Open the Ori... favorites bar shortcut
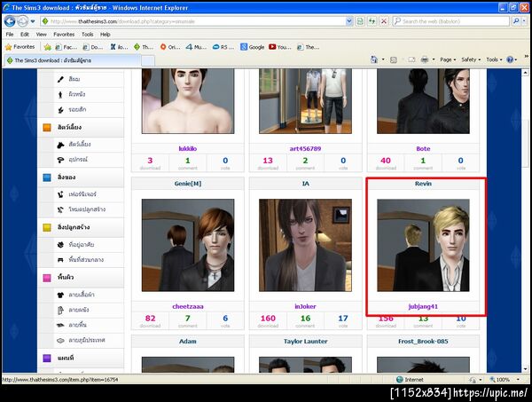Screen dimensions: 532x402 [170, 47]
